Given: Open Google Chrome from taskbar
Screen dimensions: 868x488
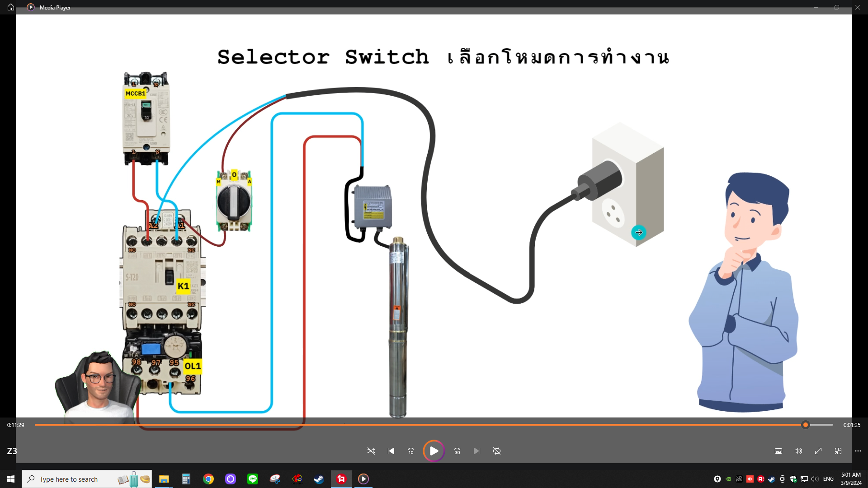Looking at the screenshot, I should coord(208,479).
